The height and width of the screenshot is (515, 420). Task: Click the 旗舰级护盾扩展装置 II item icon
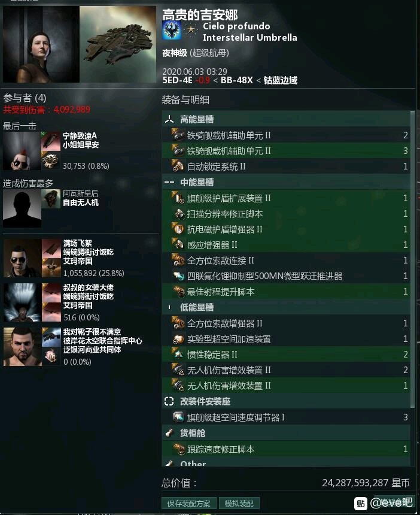point(178,198)
